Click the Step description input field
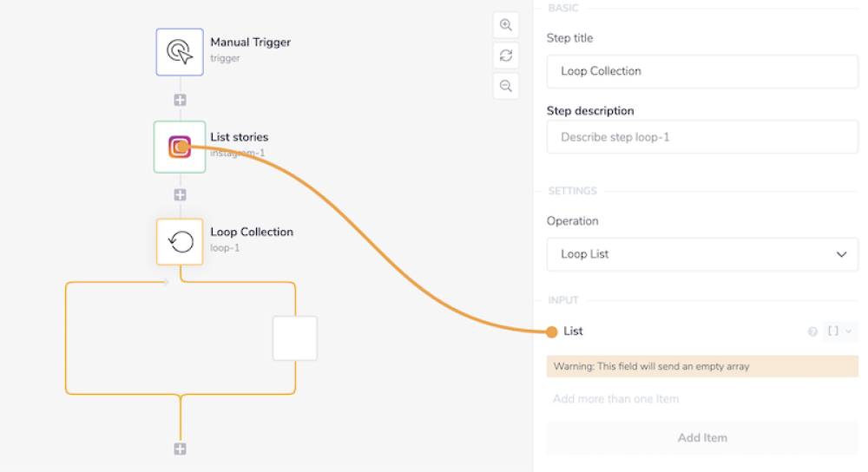This screenshot has height=472, width=868. click(x=702, y=137)
